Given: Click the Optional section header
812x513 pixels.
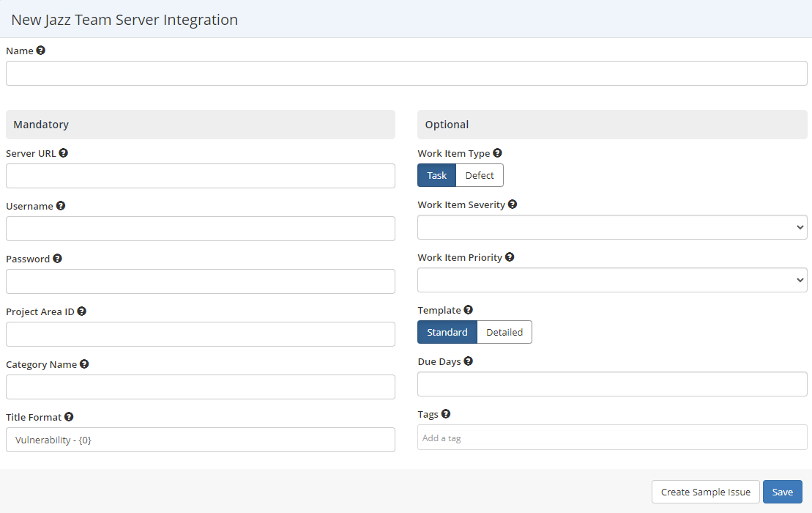Looking at the screenshot, I should (612, 125).
